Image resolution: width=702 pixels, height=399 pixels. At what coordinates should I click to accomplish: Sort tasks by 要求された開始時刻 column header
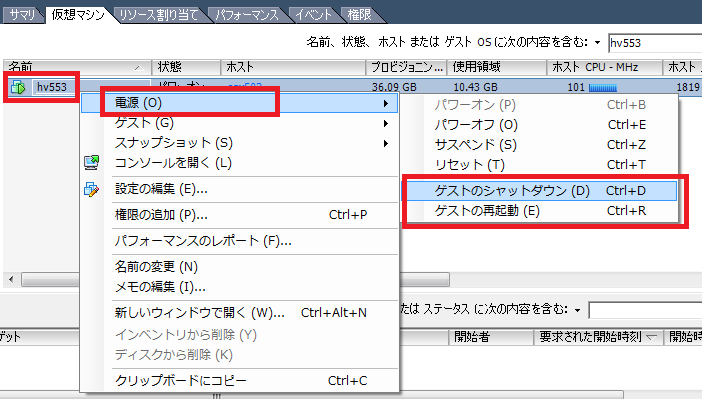click(599, 337)
